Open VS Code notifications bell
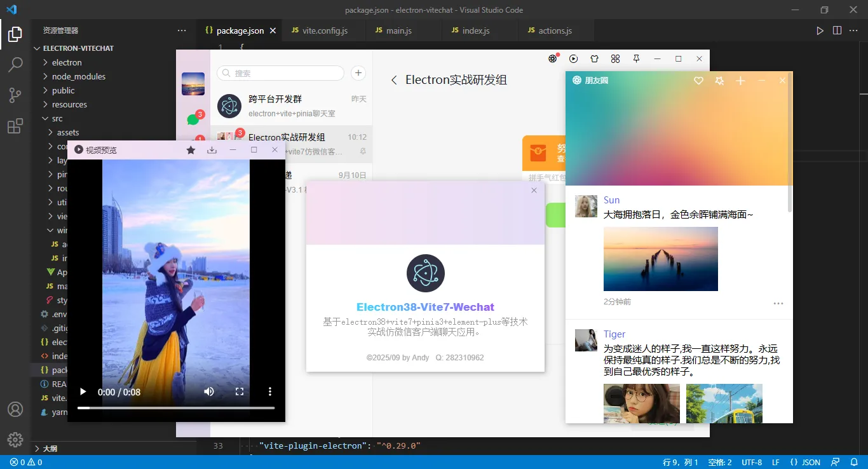Image resolution: width=868 pixels, height=469 pixels. tap(853, 462)
